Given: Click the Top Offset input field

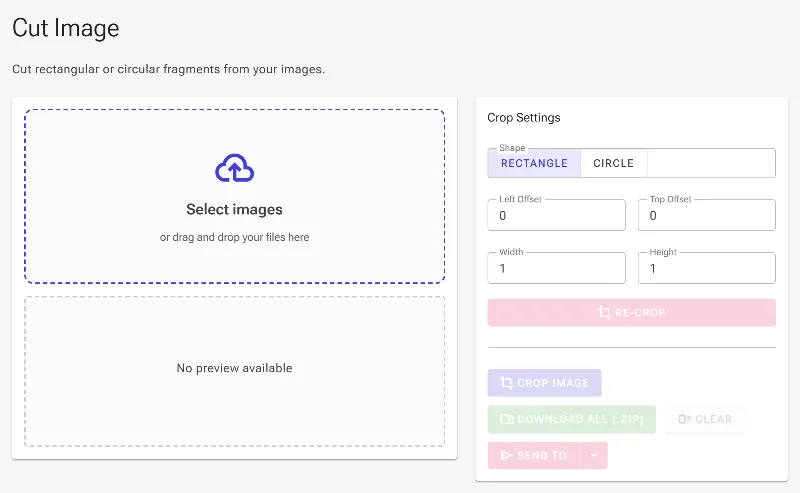Looking at the screenshot, I should (707, 215).
